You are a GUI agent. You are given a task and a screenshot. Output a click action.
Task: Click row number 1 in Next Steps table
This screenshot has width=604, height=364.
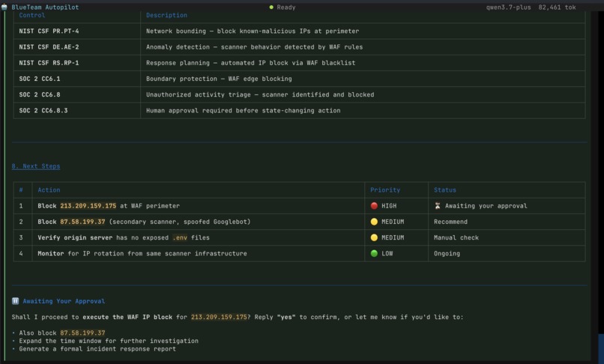pos(21,206)
